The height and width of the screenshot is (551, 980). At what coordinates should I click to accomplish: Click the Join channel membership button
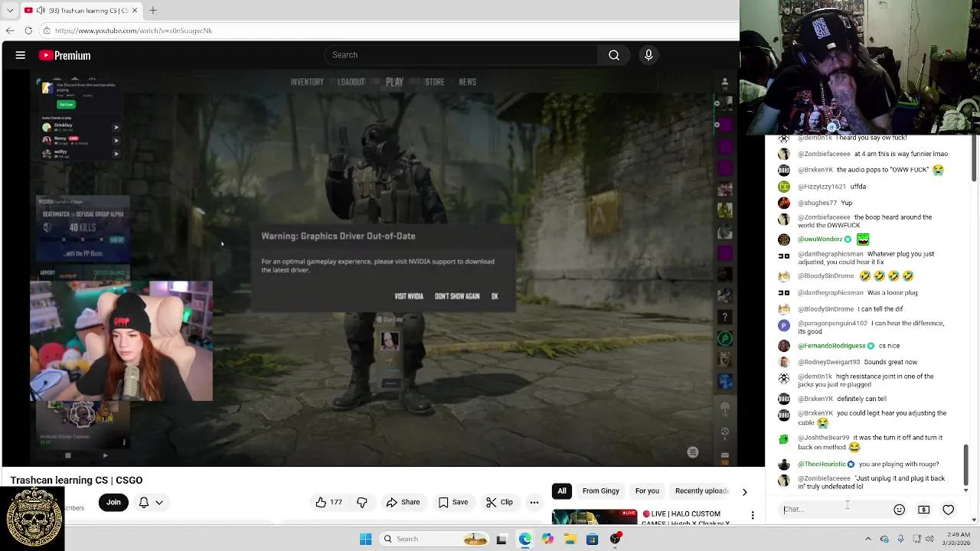[x=113, y=502]
